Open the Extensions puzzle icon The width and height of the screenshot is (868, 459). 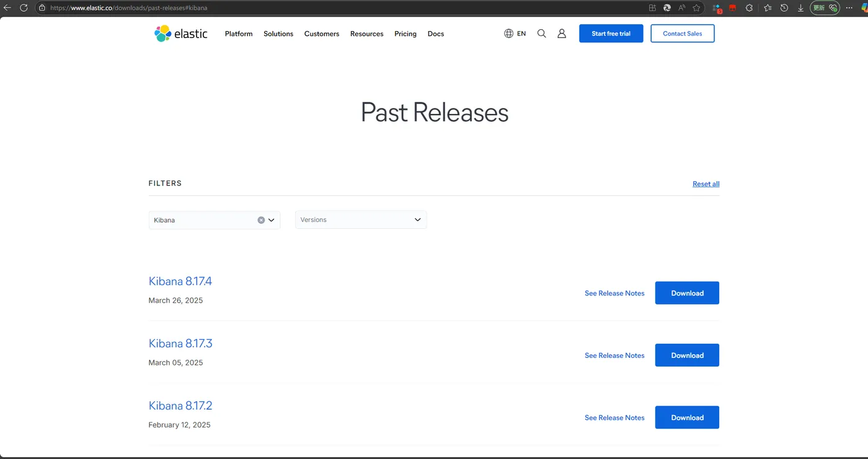[x=749, y=8]
